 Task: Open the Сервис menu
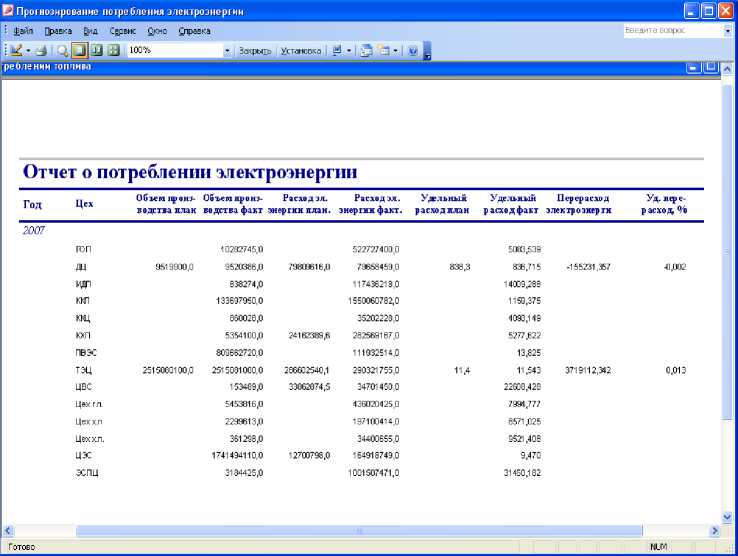[123, 31]
